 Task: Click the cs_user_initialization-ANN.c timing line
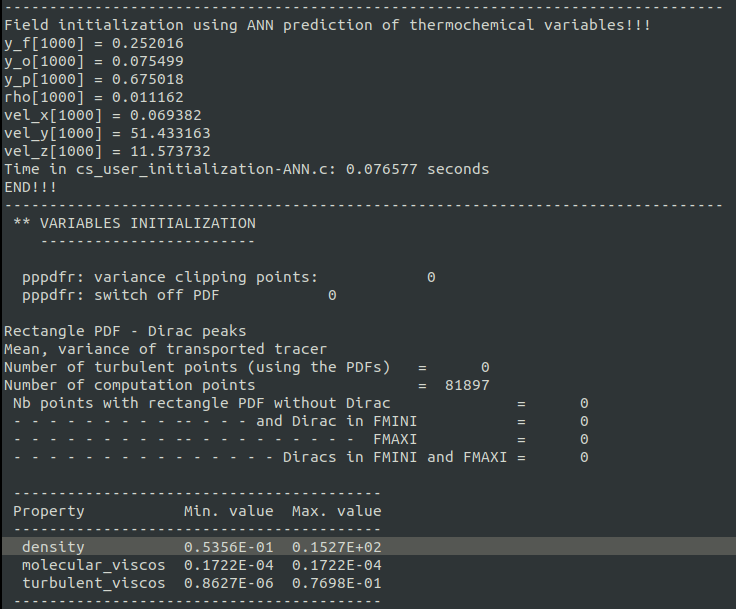247,169
